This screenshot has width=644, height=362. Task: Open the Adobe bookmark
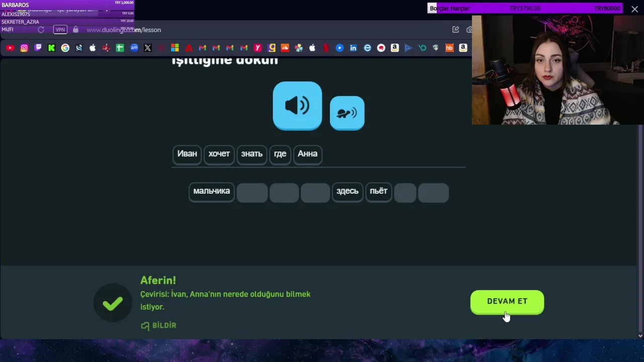coord(189,48)
